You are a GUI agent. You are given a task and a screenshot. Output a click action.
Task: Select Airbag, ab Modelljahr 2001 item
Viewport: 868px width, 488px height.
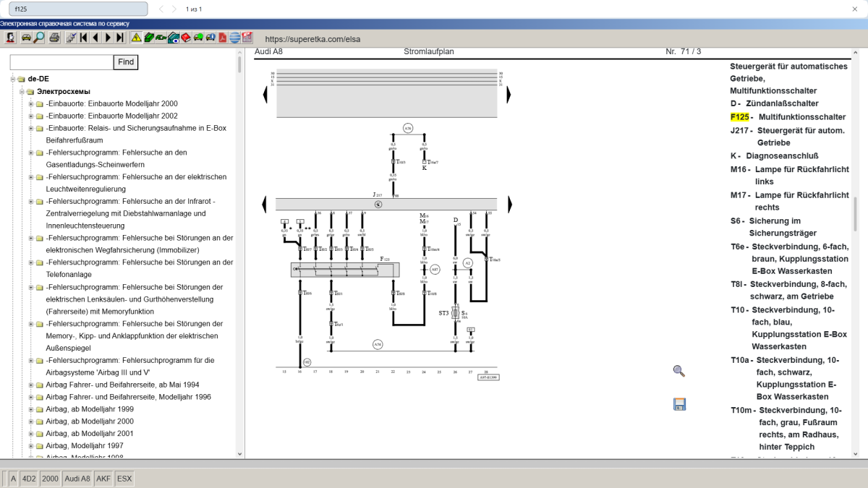(x=90, y=434)
